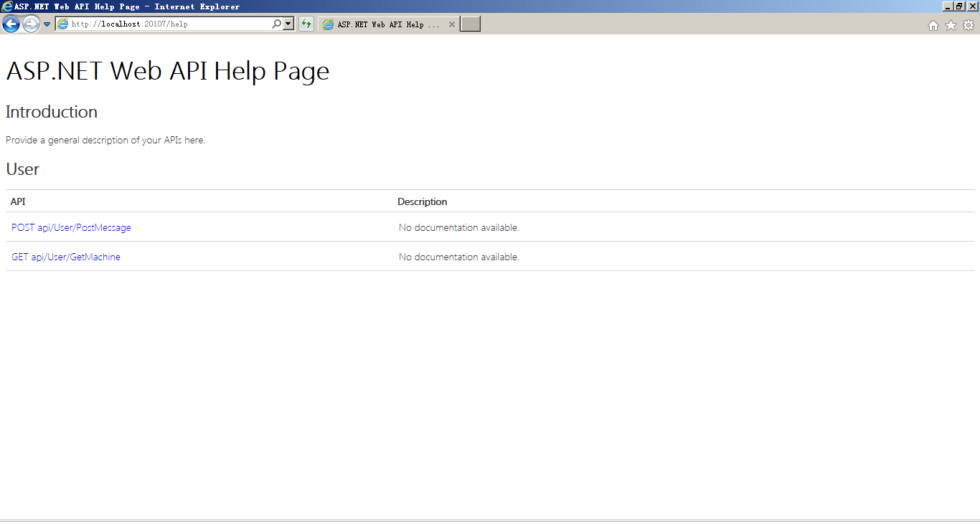Screen dimensions: 980x522
Task: Select the ASP.NET Web API Help tab
Action: pos(389,24)
